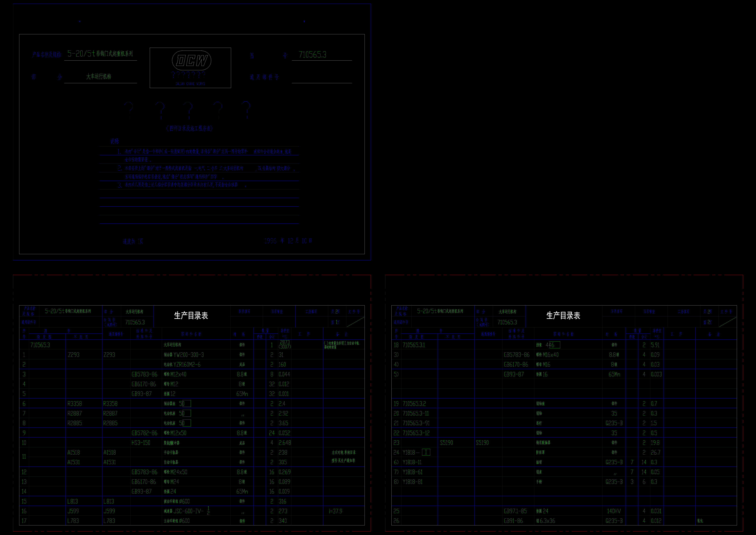Select the remark "左右对称 单独目录"
This screenshot has width=756, height=535.
(x=344, y=453)
